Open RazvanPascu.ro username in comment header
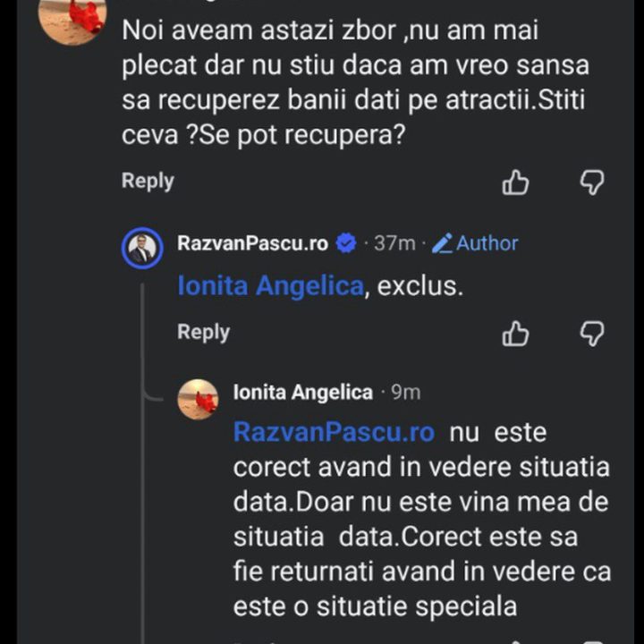644x644 pixels. (252, 243)
